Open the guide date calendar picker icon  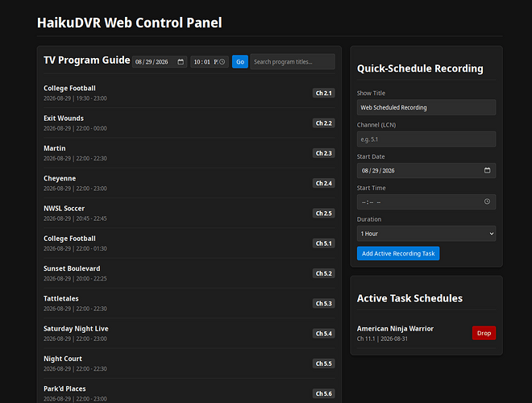point(181,62)
